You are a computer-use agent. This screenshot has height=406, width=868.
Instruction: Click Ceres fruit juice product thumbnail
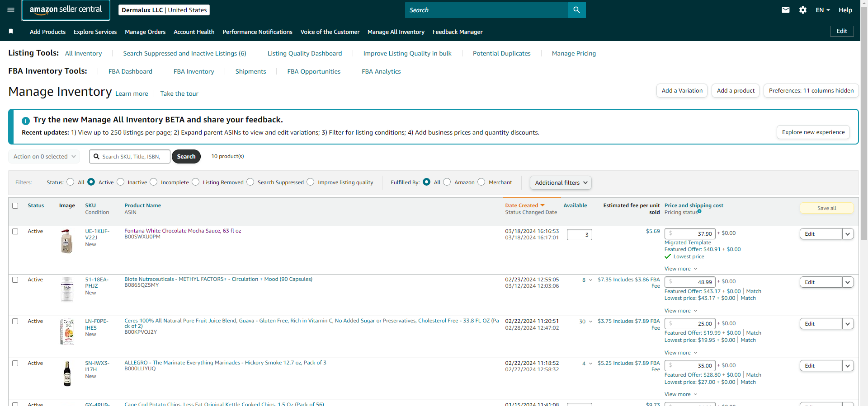pos(67,331)
